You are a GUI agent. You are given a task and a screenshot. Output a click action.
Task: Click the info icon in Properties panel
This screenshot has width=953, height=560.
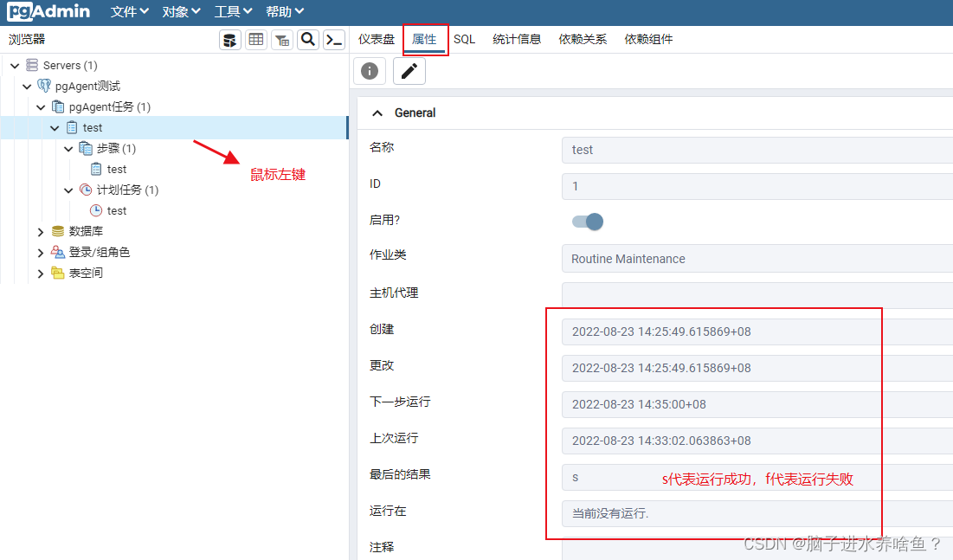click(369, 70)
